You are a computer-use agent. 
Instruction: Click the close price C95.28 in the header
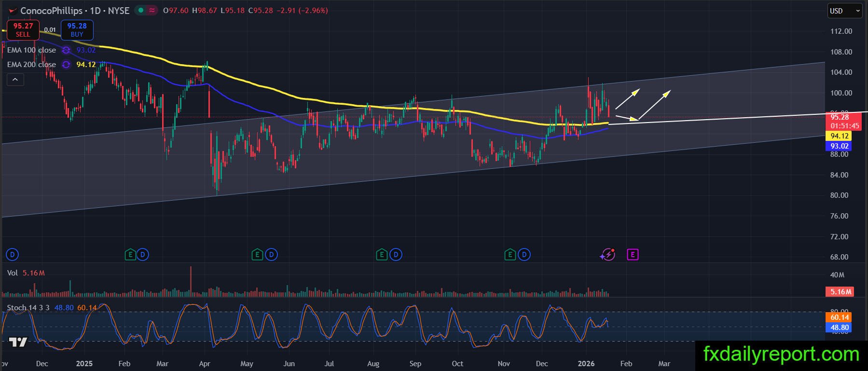point(261,11)
